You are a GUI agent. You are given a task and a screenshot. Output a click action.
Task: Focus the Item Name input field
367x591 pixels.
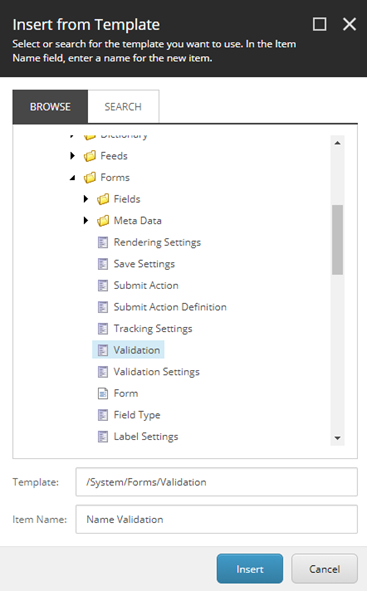point(216,519)
